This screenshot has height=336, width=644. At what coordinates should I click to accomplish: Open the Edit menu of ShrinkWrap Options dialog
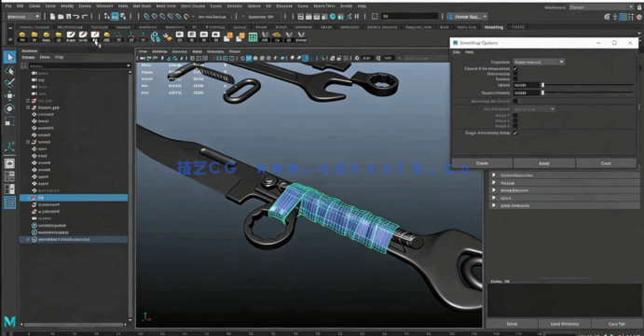457,52
